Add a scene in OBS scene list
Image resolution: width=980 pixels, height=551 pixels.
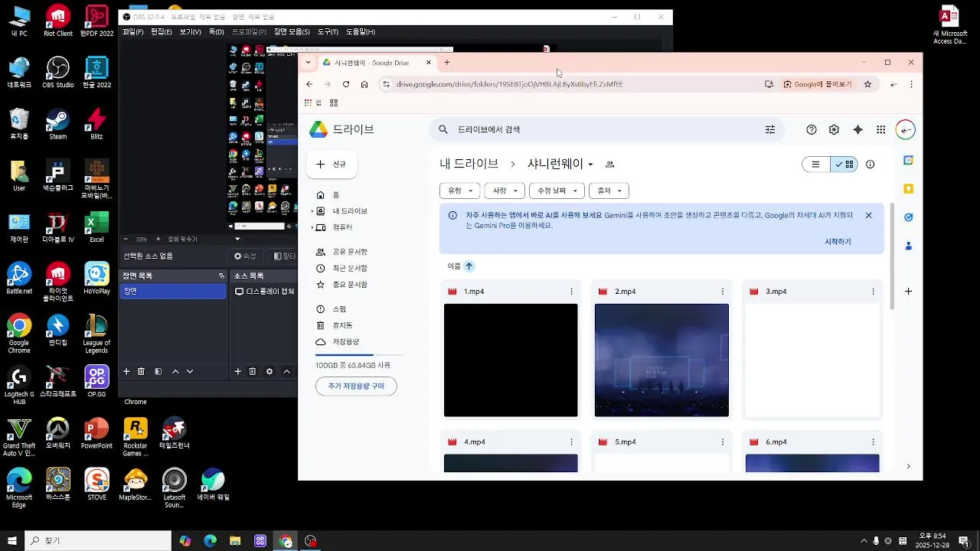126,371
